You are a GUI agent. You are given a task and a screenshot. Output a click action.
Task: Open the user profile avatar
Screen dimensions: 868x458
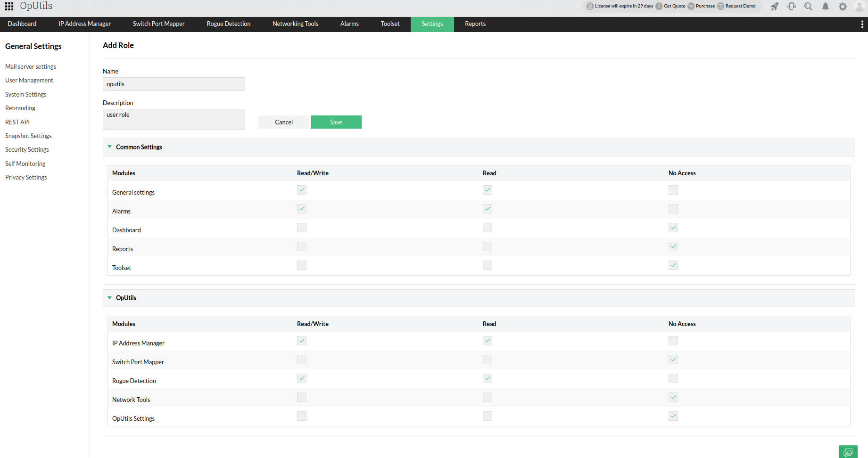(x=860, y=6)
